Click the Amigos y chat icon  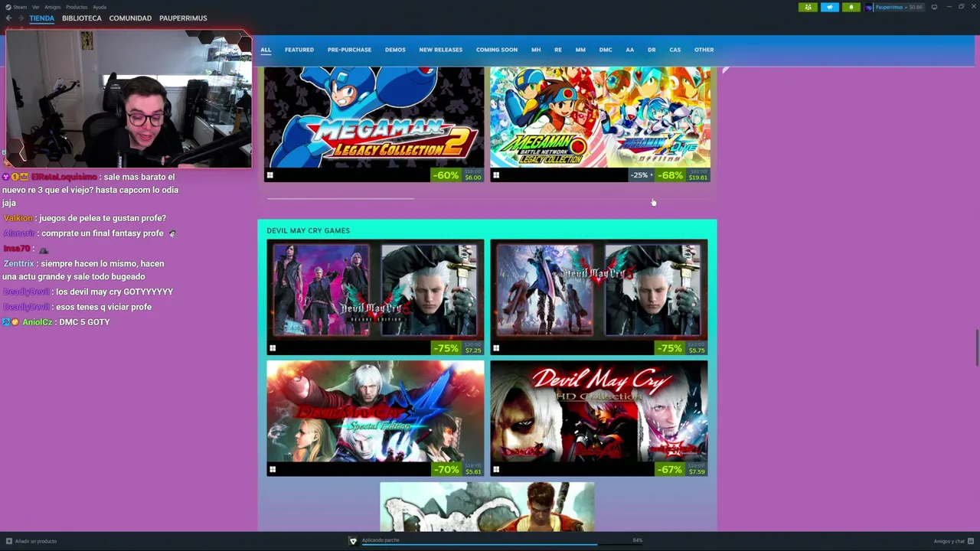pyautogui.click(x=971, y=541)
